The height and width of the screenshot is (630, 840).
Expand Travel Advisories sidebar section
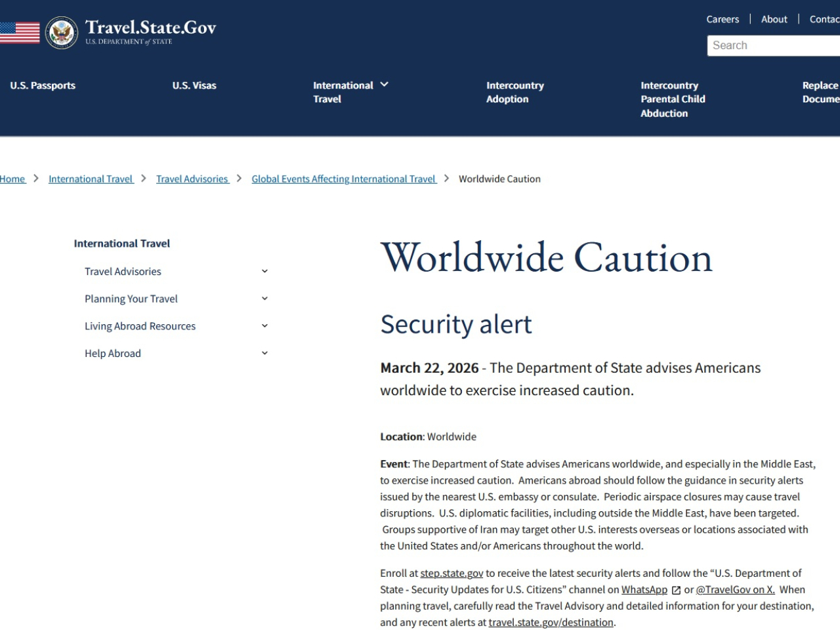[264, 271]
